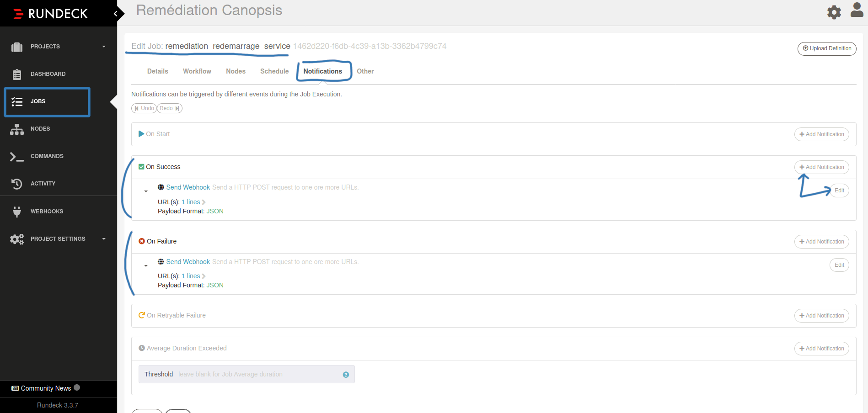The width and height of the screenshot is (868, 413).
Task: Click the On Retryable Failure retry icon
Action: [142, 315]
